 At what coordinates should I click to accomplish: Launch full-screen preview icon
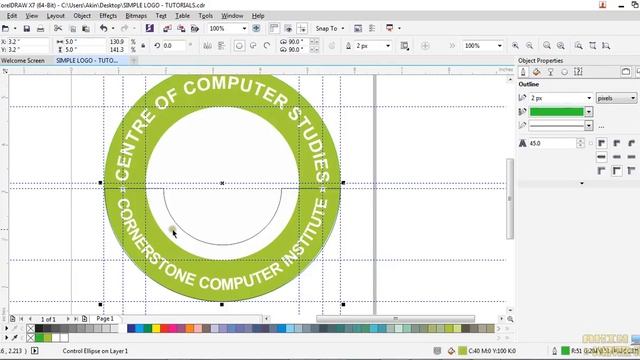point(256,28)
